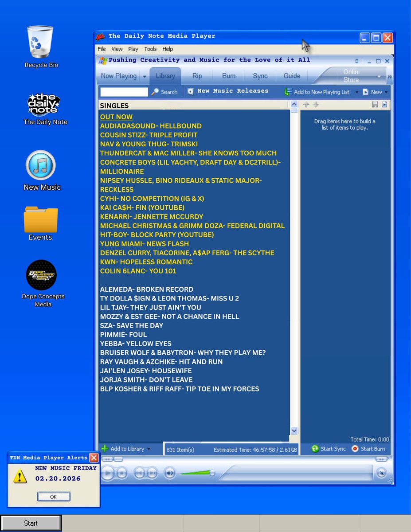The image size is (411, 532).
Task: Click the magnifier Search icon
Action: [155, 92]
